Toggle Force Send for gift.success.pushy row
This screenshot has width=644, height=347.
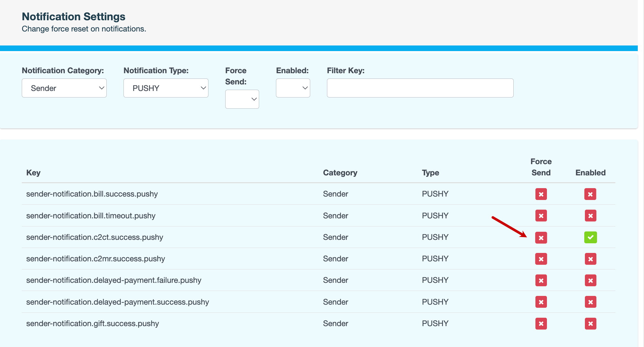coord(541,324)
